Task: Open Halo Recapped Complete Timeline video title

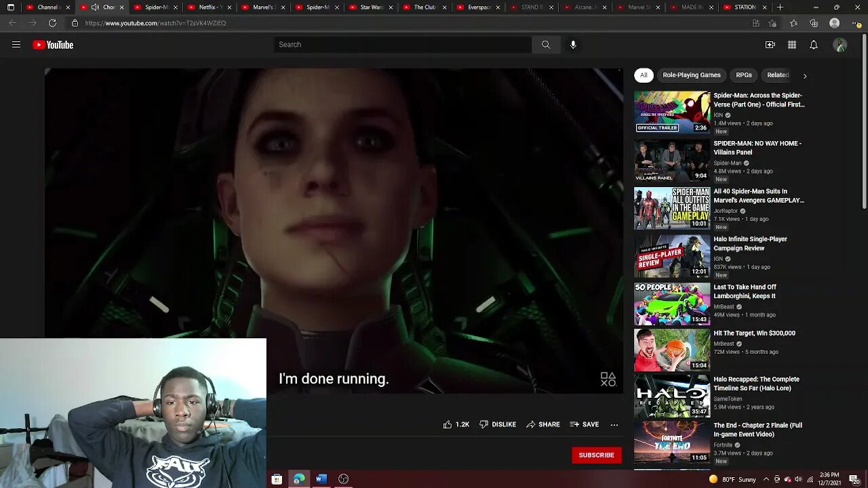Action: coord(756,384)
